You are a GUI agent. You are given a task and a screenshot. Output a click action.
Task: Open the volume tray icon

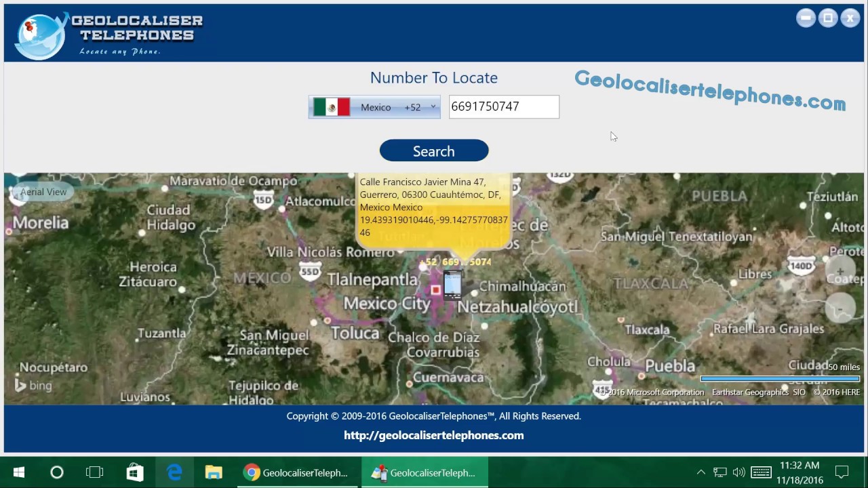(x=739, y=472)
